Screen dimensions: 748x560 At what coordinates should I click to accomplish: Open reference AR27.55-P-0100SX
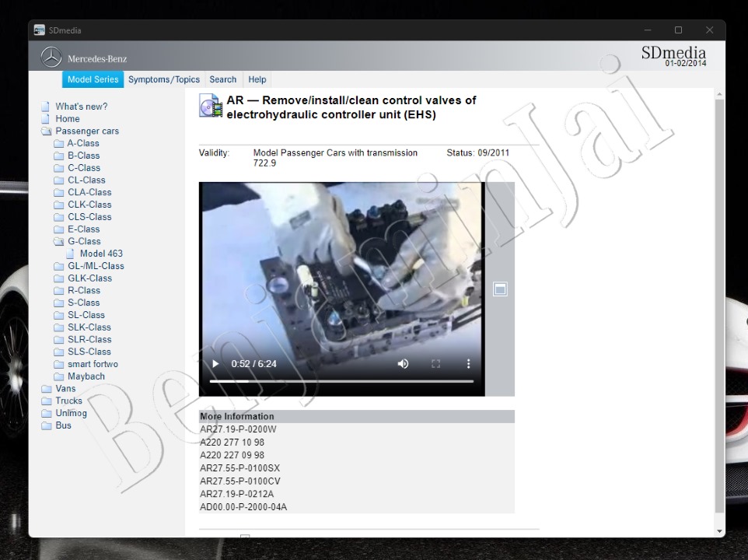pos(240,468)
